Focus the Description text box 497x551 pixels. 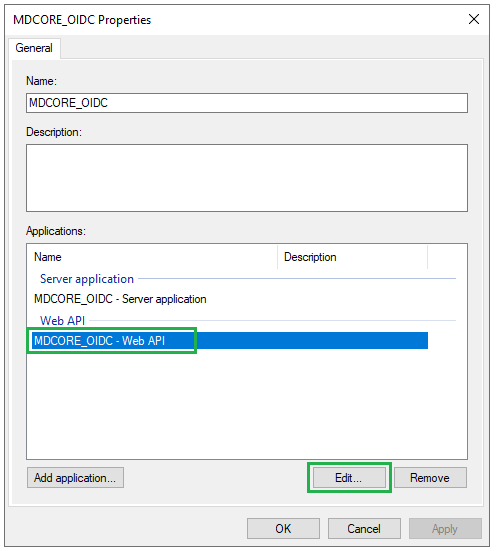click(x=247, y=178)
